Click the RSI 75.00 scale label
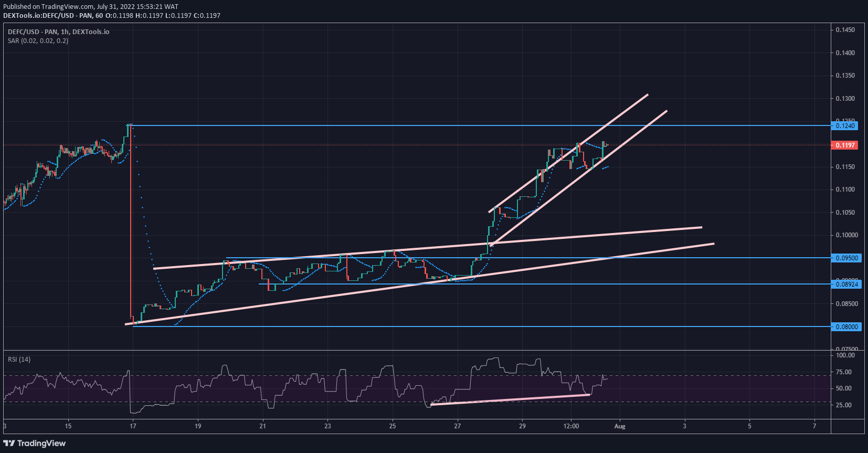Screen dimensions: 868x453 pyautogui.click(x=844, y=372)
